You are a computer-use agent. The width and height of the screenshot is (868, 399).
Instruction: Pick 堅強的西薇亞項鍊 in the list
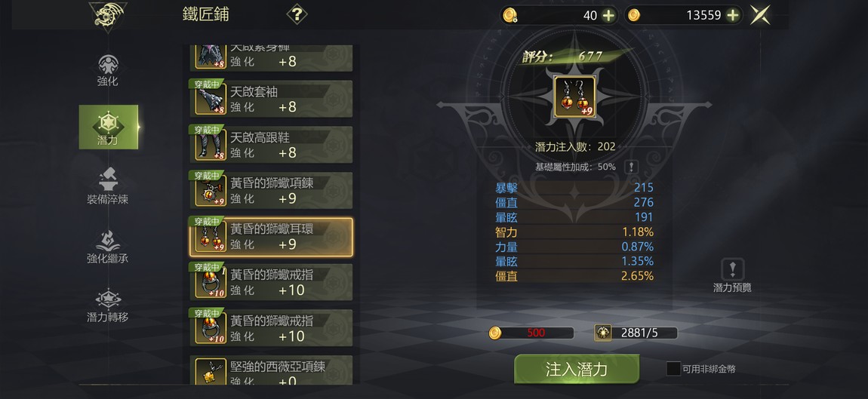tap(271, 370)
